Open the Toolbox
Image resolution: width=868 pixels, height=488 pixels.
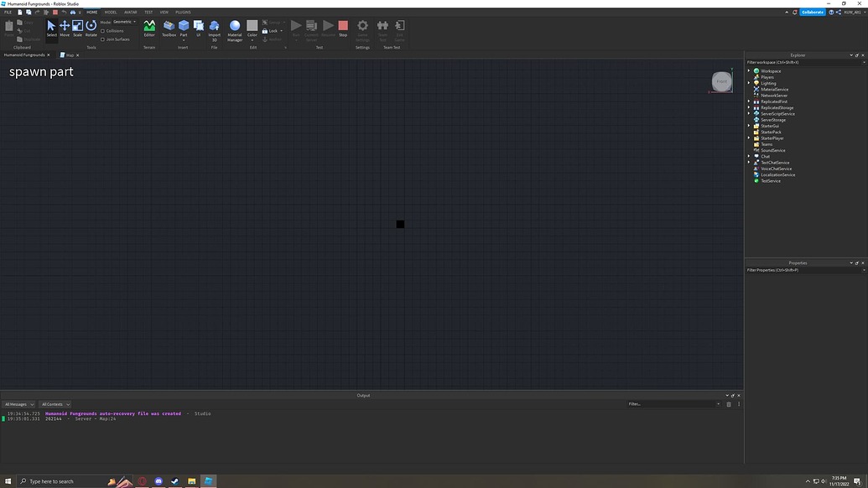tap(168, 27)
